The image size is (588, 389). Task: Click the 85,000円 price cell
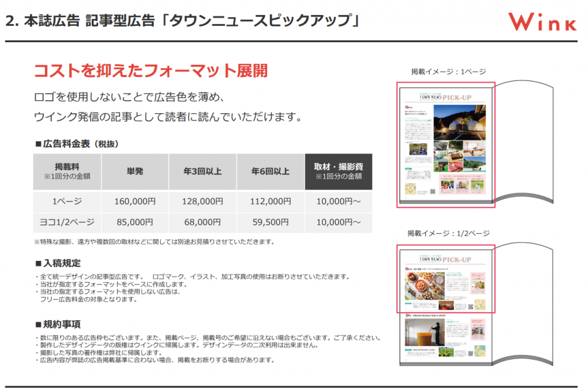(x=134, y=222)
